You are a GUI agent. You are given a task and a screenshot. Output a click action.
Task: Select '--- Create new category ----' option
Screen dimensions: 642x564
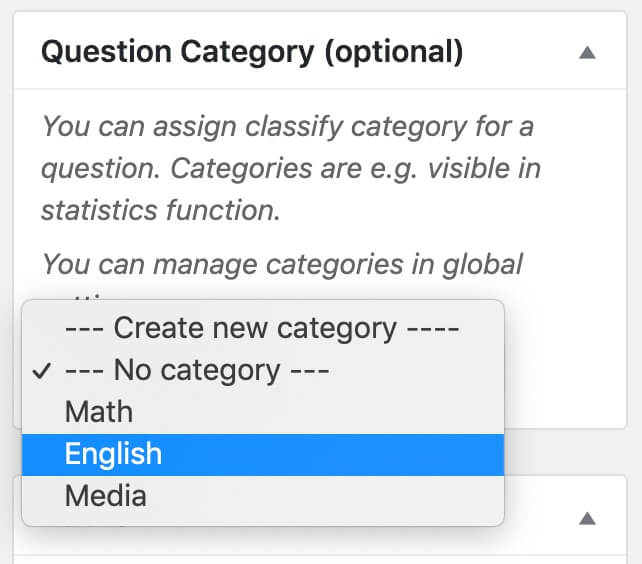coord(261,328)
